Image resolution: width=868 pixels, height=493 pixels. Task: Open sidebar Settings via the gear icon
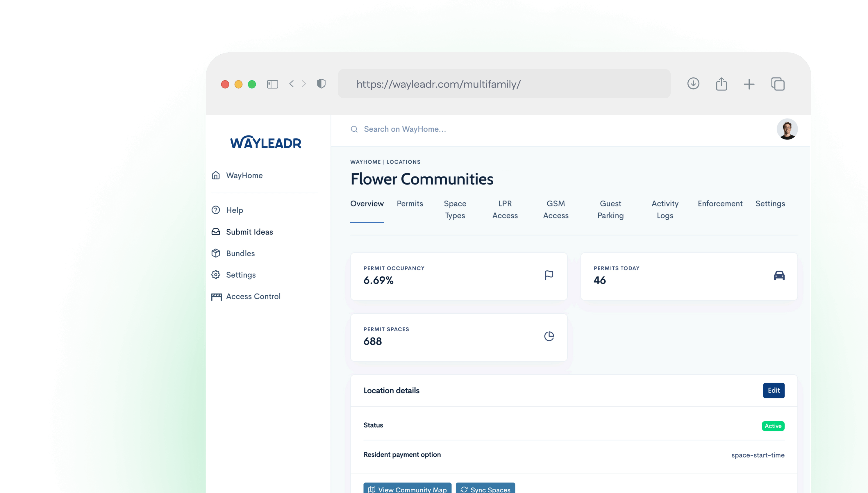[216, 275]
